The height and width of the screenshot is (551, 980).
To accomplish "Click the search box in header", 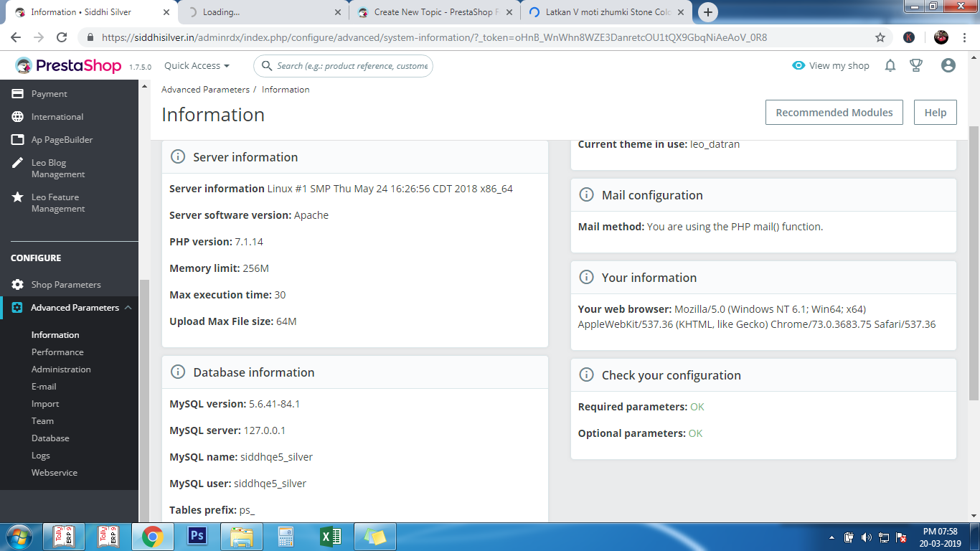I will 344,66.
